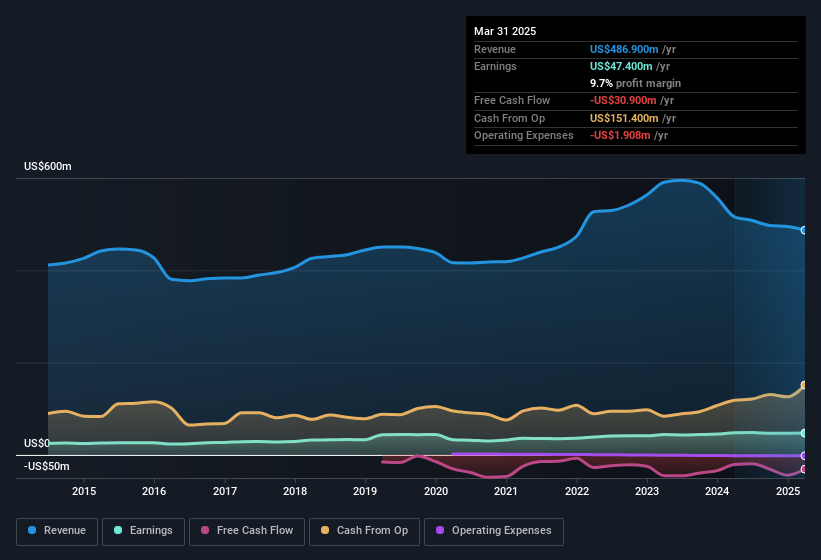
Task: Toggle the Cash From Op legend button
Action: [364, 531]
